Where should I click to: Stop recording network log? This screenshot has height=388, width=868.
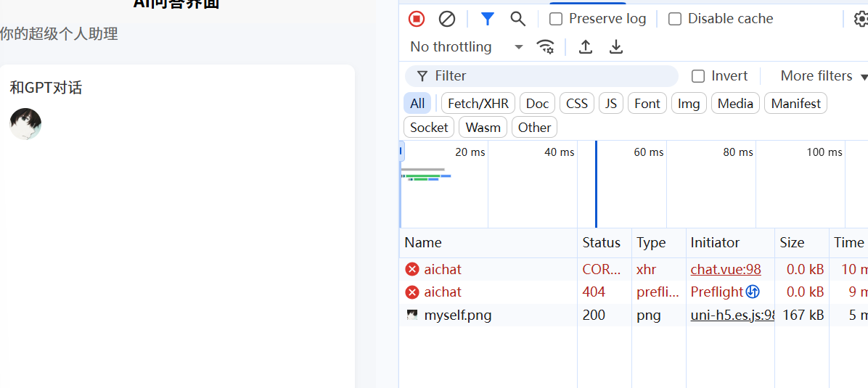(417, 19)
